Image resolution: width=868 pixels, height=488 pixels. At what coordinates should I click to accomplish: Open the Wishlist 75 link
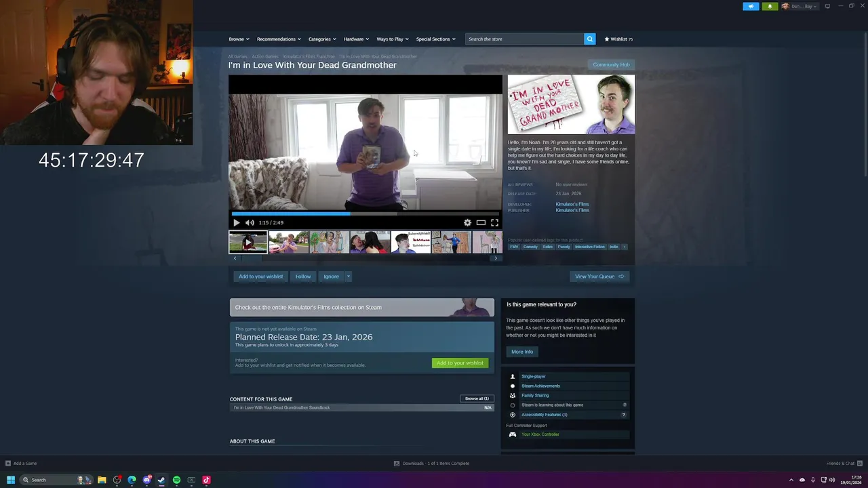(618, 39)
